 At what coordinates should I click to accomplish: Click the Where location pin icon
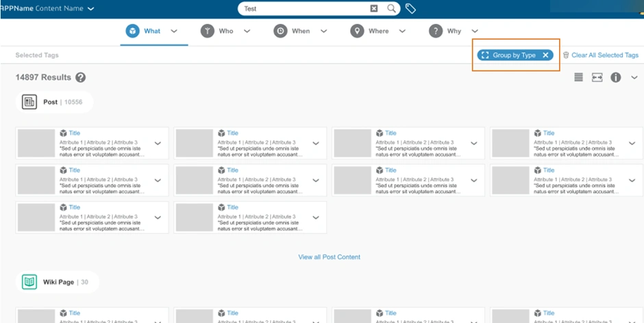(x=358, y=31)
